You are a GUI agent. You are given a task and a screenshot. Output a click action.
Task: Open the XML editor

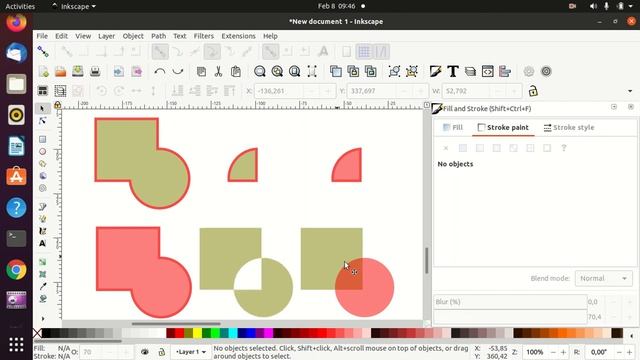point(487,71)
